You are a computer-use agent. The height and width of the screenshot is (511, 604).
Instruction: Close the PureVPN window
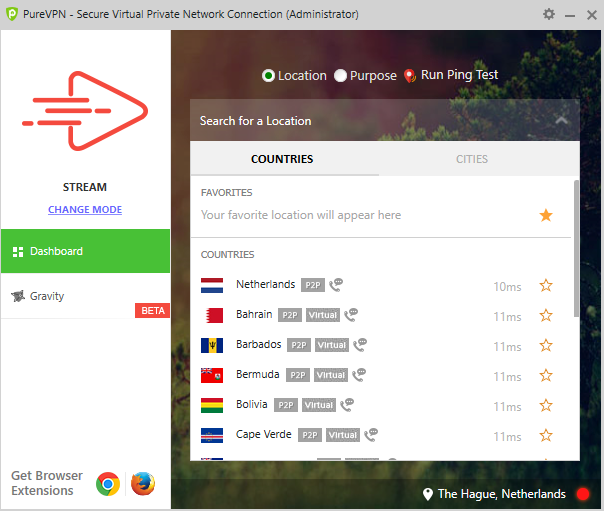click(592, 15)
